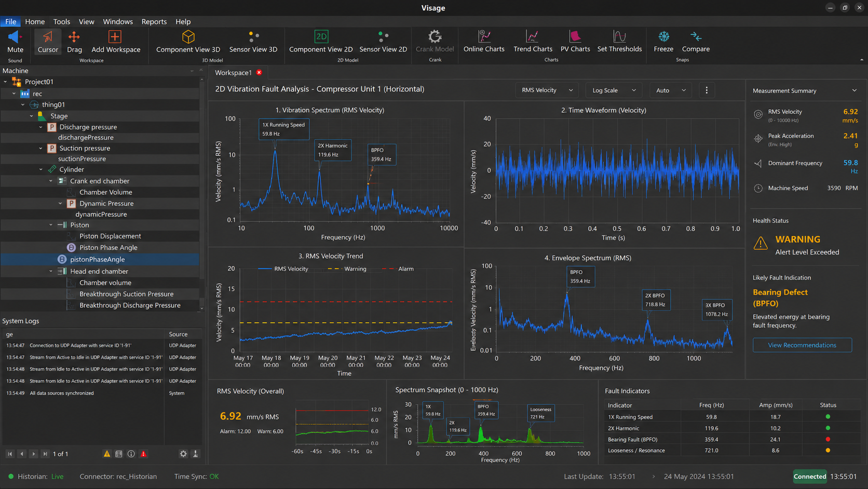Click the Compare snaps icon
Viewport: 868px width, 489px height.
696,36
